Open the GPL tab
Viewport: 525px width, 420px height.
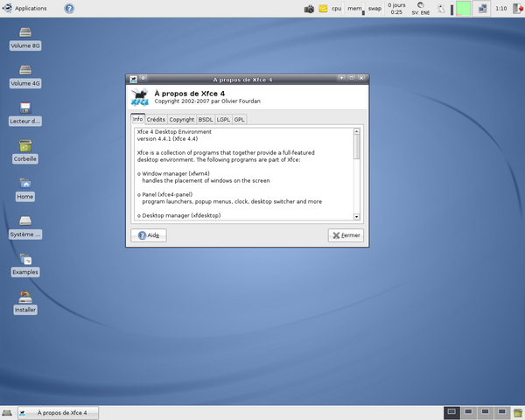click(x=240, y=119)
